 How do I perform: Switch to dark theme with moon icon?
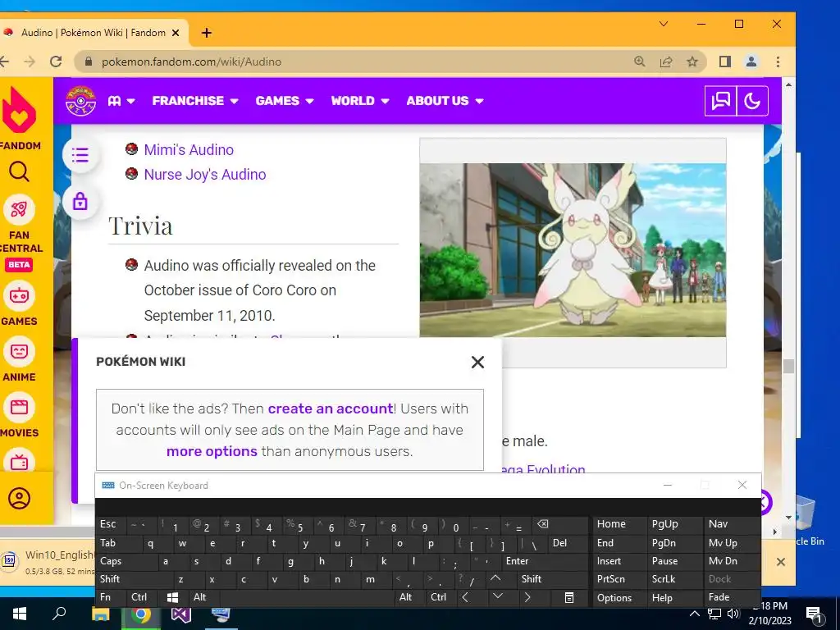coord(752,101)
